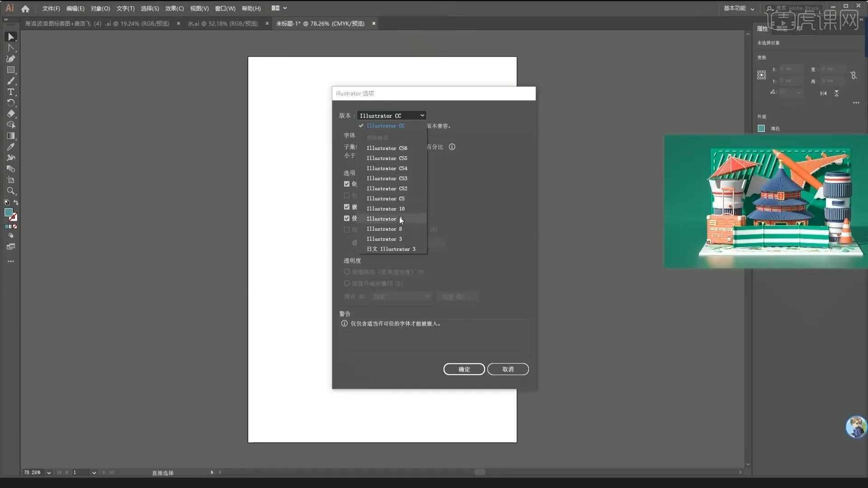Switch to the 水.ai document tab

pyautogui.click(x=222, y=23)
